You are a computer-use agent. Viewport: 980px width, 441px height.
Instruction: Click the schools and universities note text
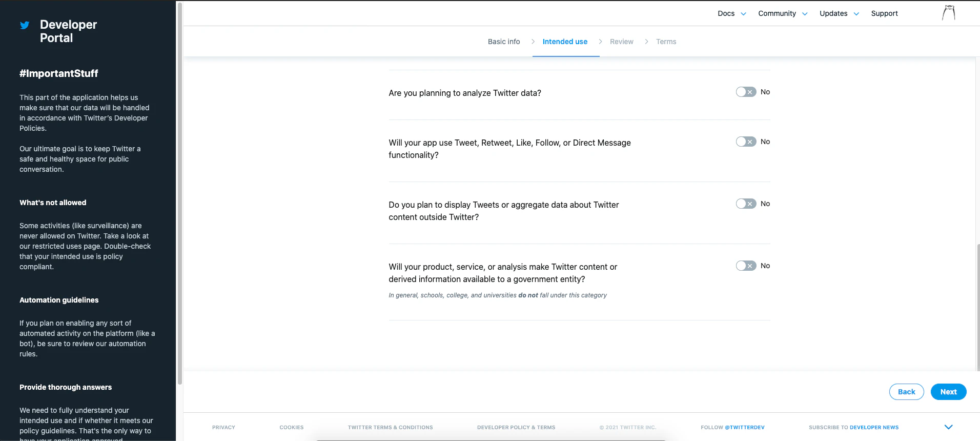point(498,295)
